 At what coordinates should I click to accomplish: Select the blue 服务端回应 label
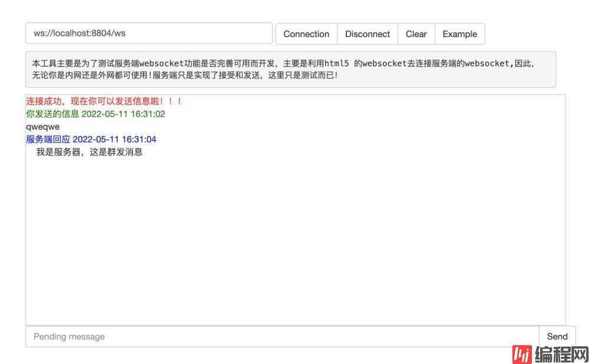point(48,140)
